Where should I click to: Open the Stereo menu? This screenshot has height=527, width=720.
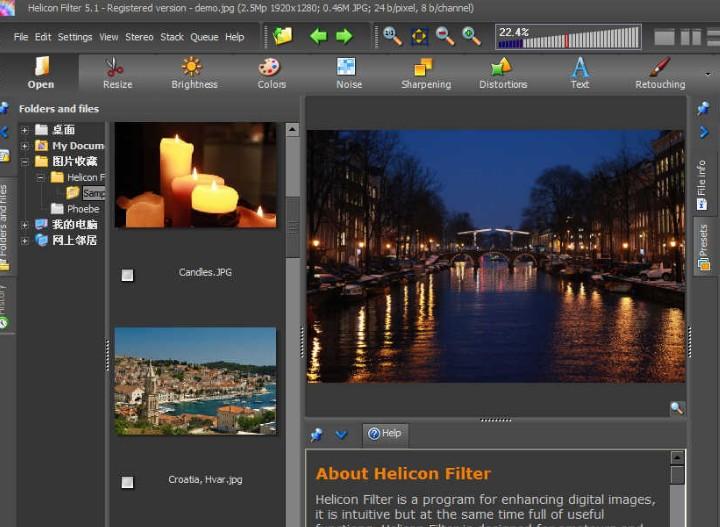pyautogui.click(x=139, y=37)
